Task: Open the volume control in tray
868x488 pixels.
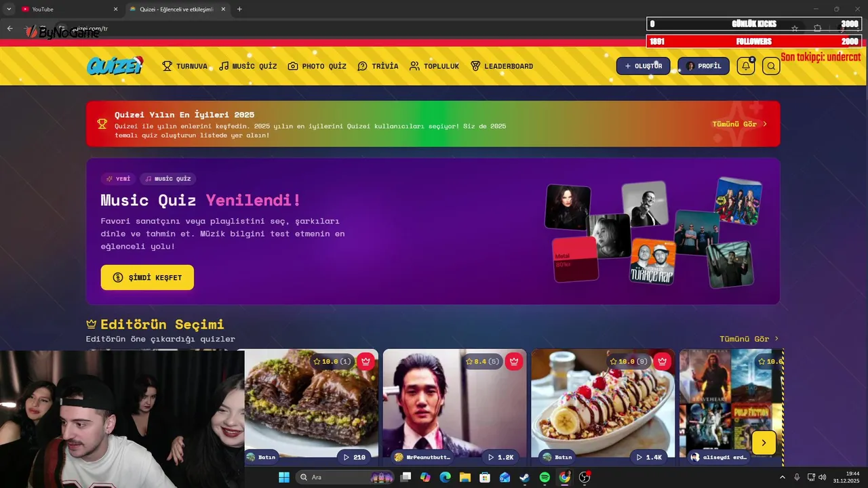Action: (823, 477)
